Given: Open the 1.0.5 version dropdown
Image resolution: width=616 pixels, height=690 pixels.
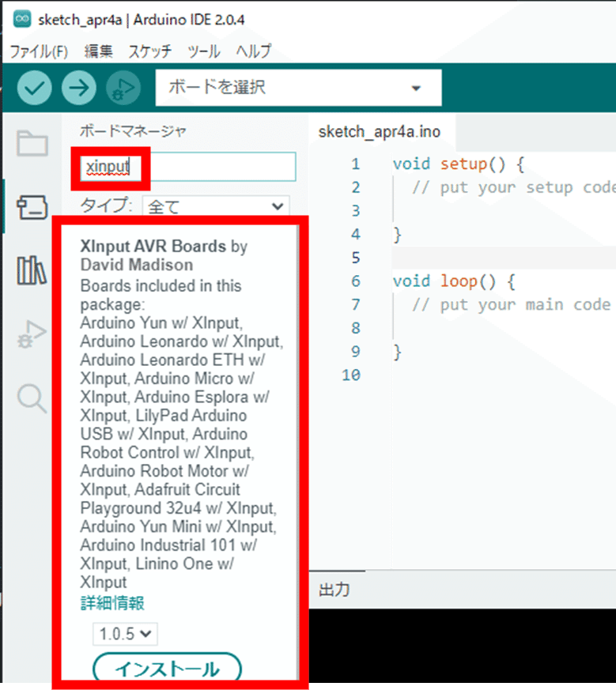Looking at the screenshot, I should [x=125, y=634].
